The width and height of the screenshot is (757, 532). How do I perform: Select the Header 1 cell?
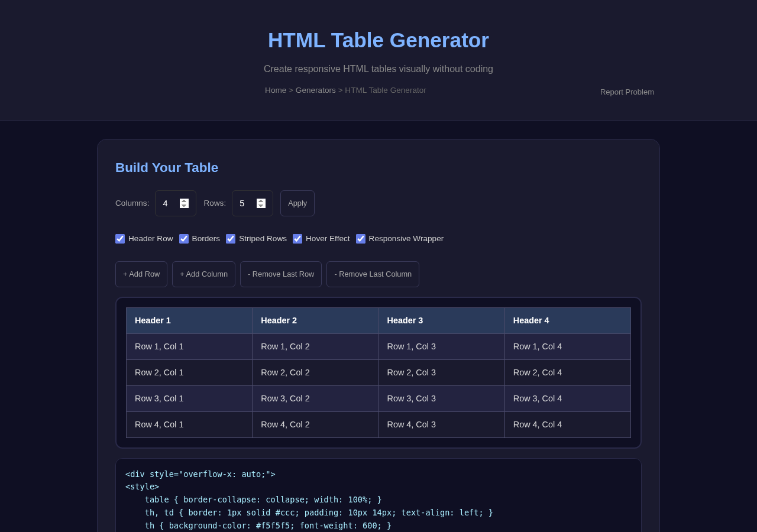coord(189,320)
